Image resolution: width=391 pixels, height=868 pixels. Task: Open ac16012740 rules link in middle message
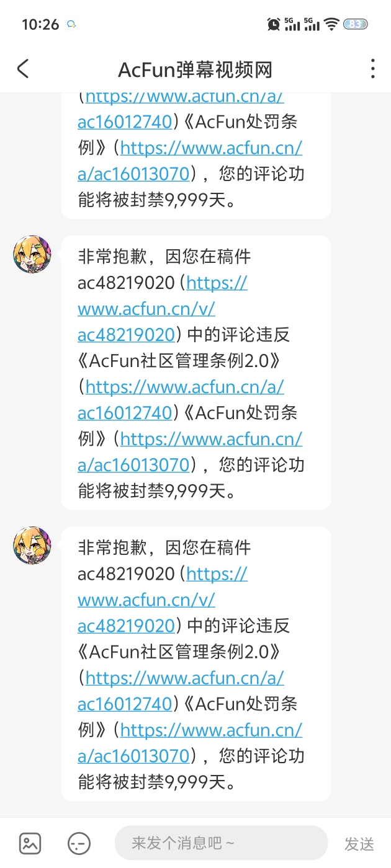pos(181,400)
